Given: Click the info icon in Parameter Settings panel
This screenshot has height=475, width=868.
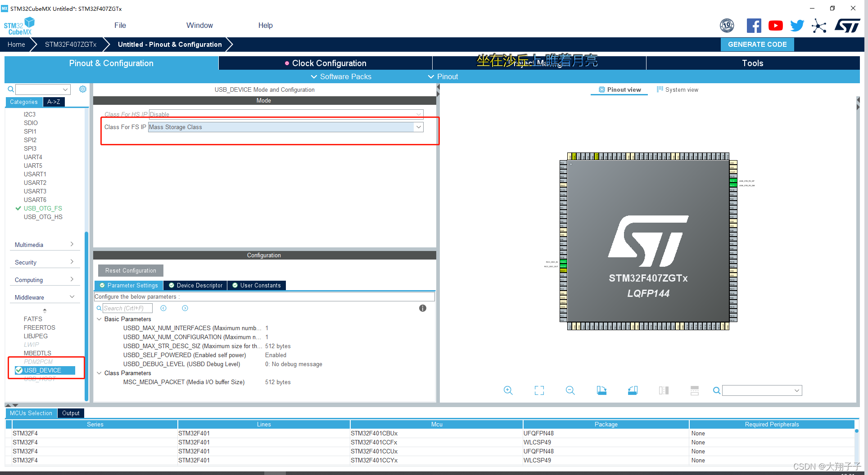Looking at the screenshot, I should [x=422, y=308].
